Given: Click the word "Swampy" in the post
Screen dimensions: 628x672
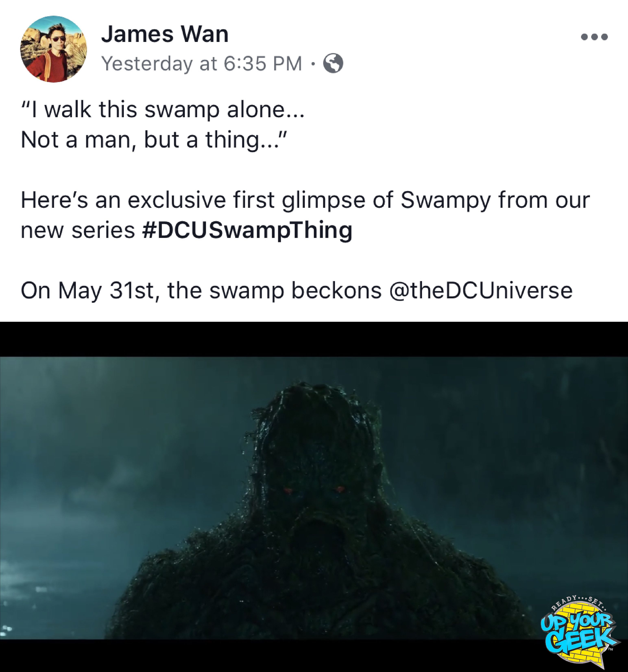Looking at the screenshot, I should (445, 200).
